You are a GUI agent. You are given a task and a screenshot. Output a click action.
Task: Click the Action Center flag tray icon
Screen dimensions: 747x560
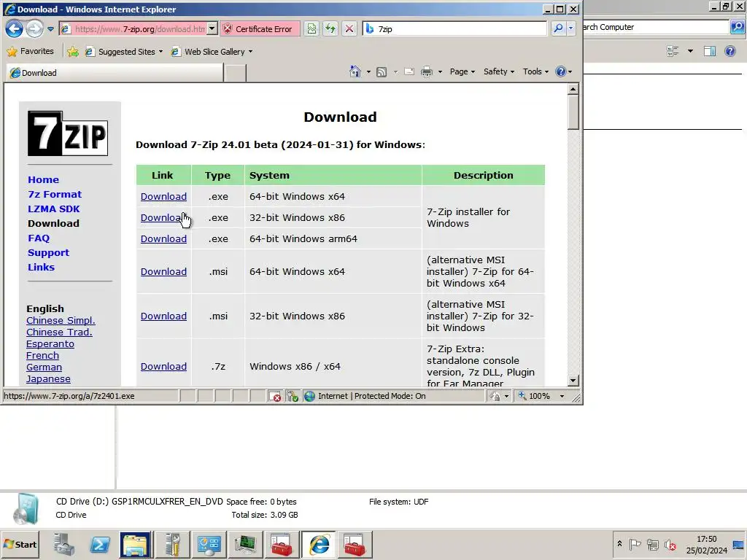coord(635,544)
